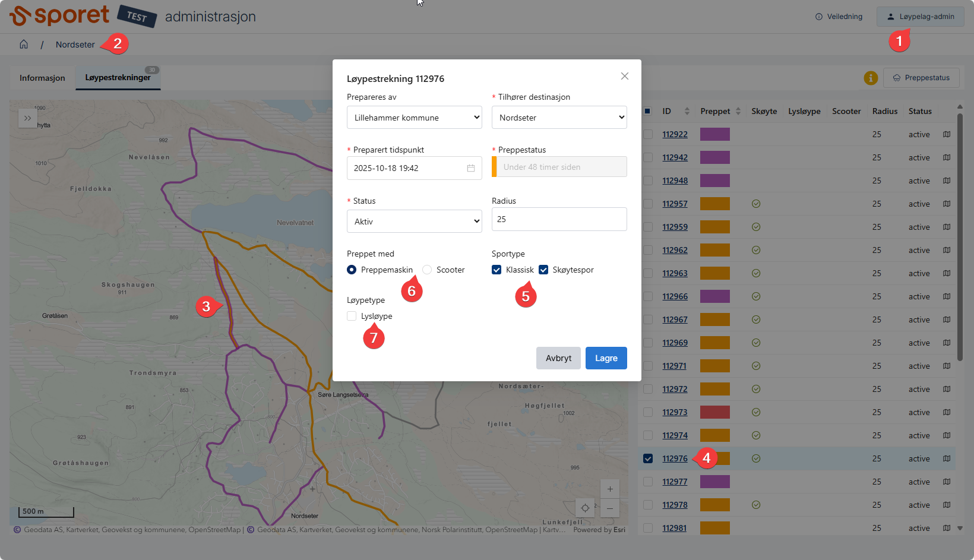The width and height of the screenshot is (974, 560).
Task: Open the Prepareres av dropdown
Action: 415,118
